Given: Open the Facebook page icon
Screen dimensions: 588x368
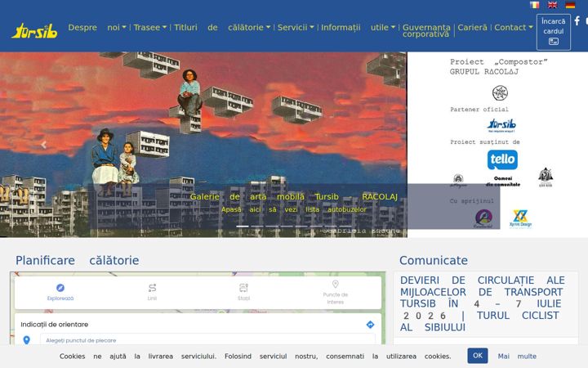Looking at the screenshot, I should point(577,20).
